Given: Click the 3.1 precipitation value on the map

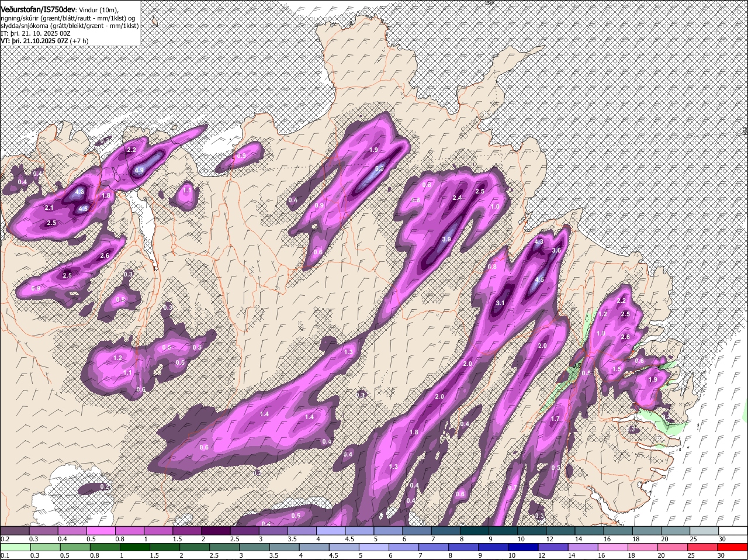Looking at the screenshot, I should (500, 303).
